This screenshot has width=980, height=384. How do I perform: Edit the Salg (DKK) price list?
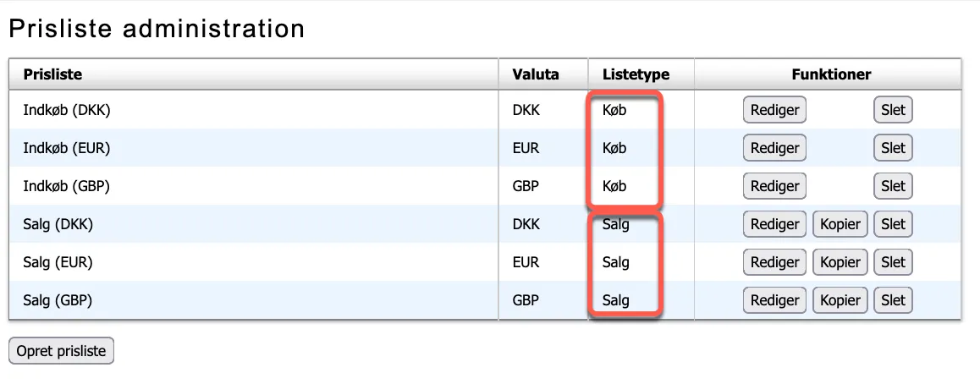click(774, 224)
